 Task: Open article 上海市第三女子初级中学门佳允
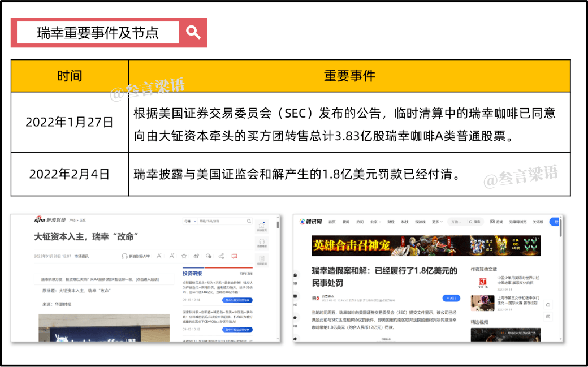click(x=518, y=300)
